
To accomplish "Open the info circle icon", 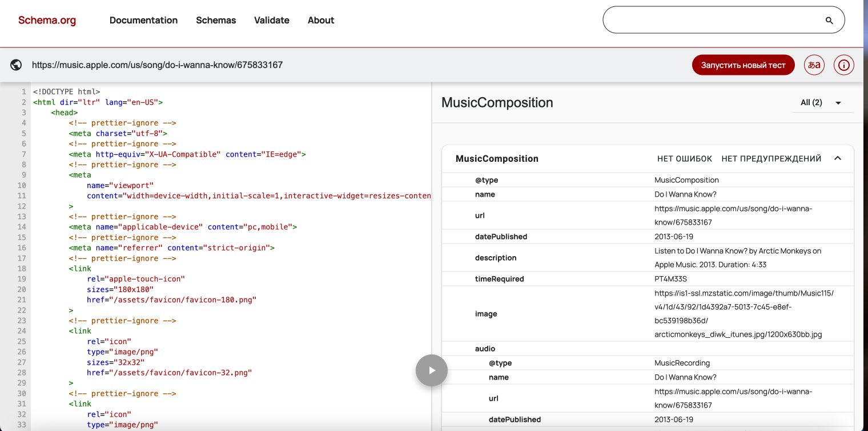I will (843, 65).
